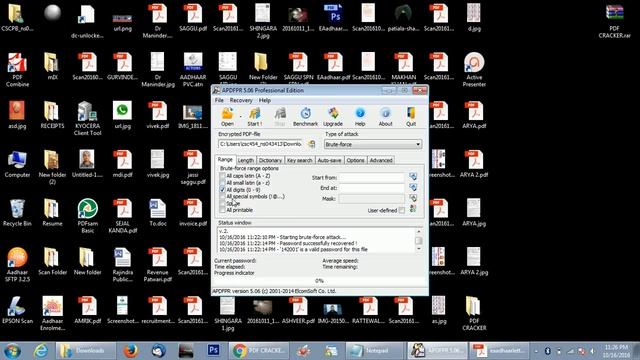Open the Windows Start button

[x=12, y=351]
